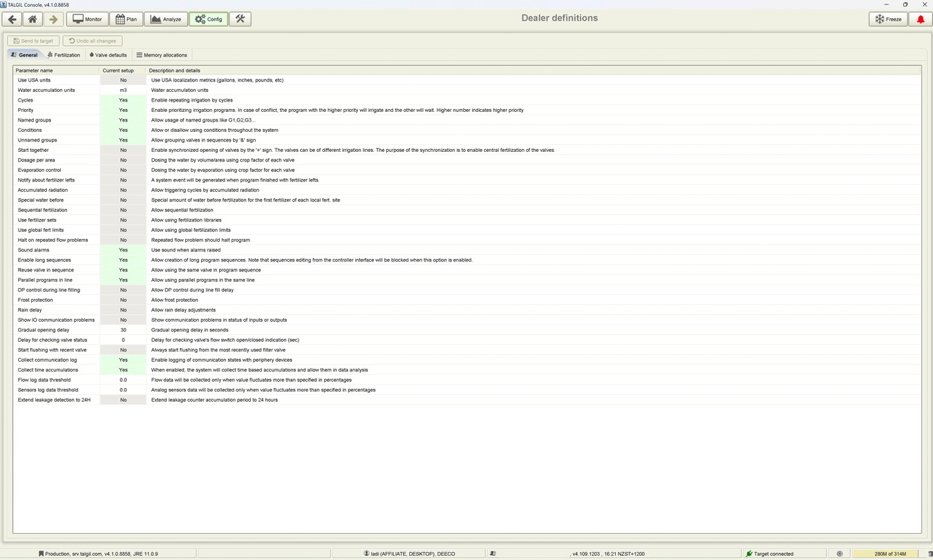The height and width of the screenshot is (560, 933).
Task: Click the 280M of 314M memory bar
Action: click(890, 554)
